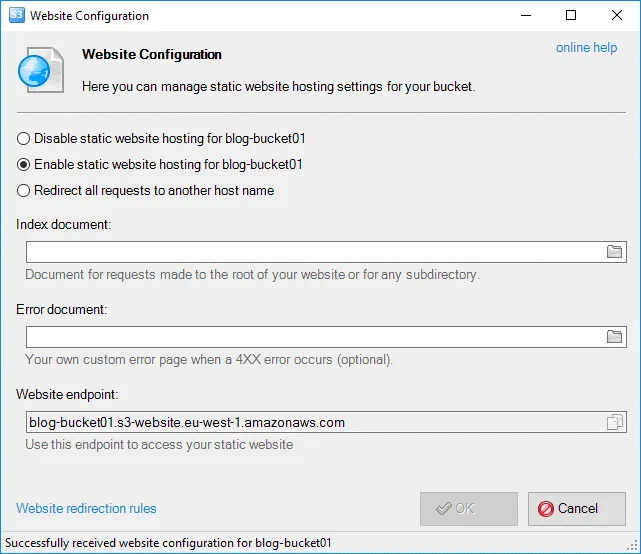Image resolution: width=641 pixels, height=554 pixels.
Task: Maximize the Website Configuration window
Action: pos(571,16)
